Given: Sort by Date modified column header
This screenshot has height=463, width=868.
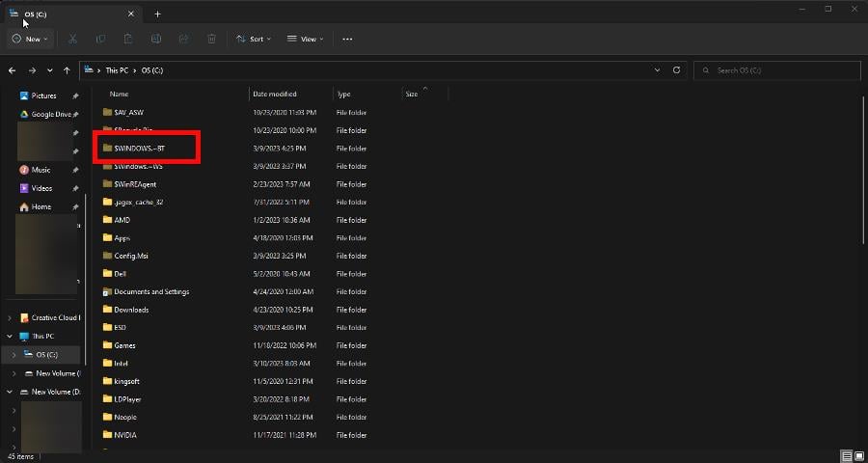Looking at the screenshot, I should pyautogui.click(x=273, y=95).
